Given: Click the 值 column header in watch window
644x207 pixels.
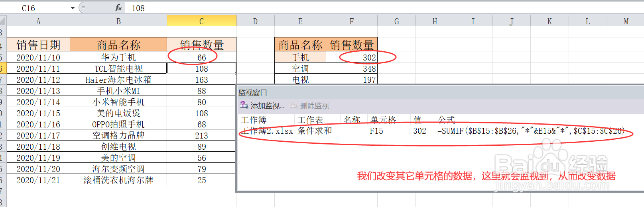Looking at the screenshot, I should tap(422, 119).
